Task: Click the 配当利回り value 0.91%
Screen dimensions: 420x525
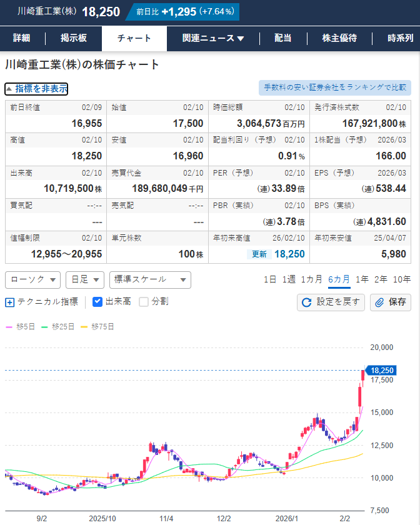Action: [291, 156]
